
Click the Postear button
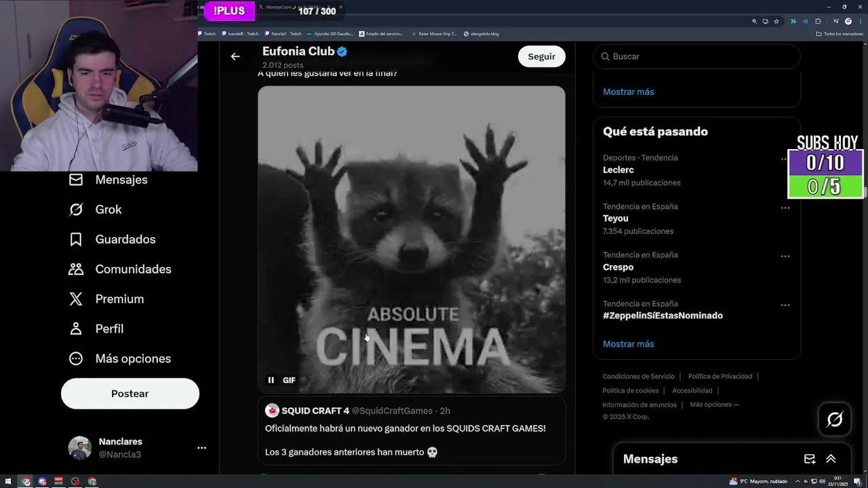click(130, 394)
